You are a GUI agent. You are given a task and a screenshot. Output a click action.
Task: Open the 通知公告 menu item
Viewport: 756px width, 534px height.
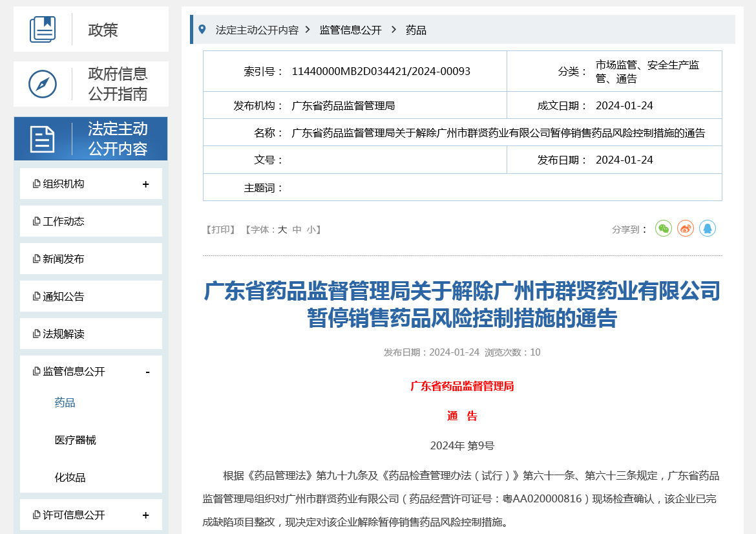point(91,296)
